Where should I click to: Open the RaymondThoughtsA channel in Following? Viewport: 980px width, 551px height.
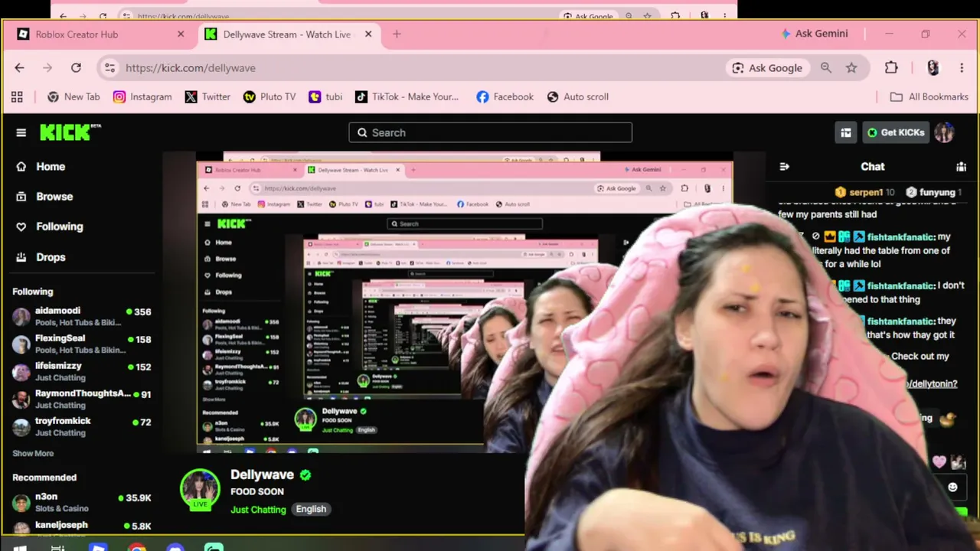point(82,399)
